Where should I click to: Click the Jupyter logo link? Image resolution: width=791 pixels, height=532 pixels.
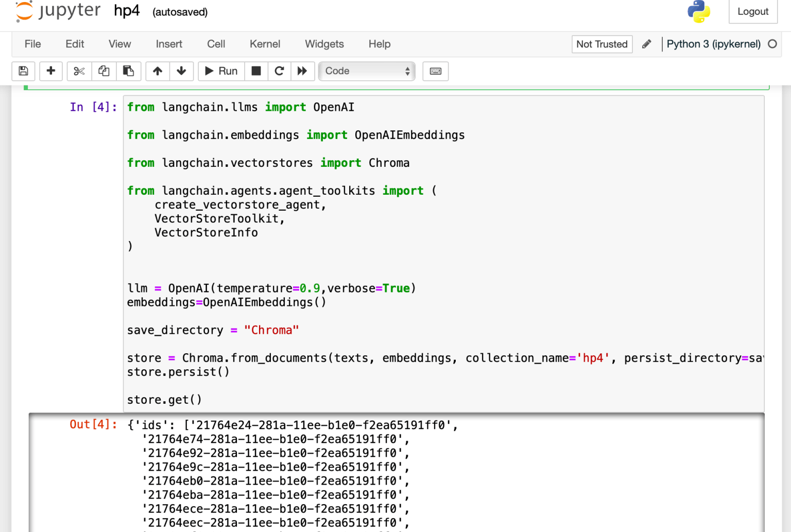click(58, 11)
